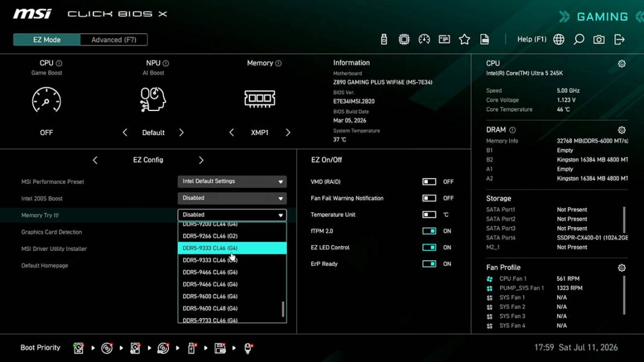Image resolution: width=644 pixels, height=362 pixels.
Task: Go to next EZ Config page arrow
Action: 201,160
